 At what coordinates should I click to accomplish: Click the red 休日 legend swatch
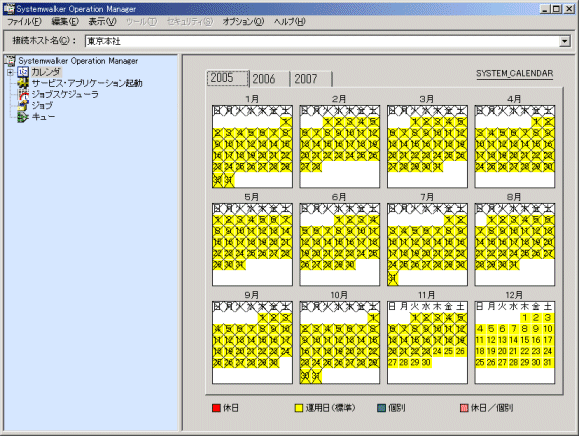click(216, 408)
